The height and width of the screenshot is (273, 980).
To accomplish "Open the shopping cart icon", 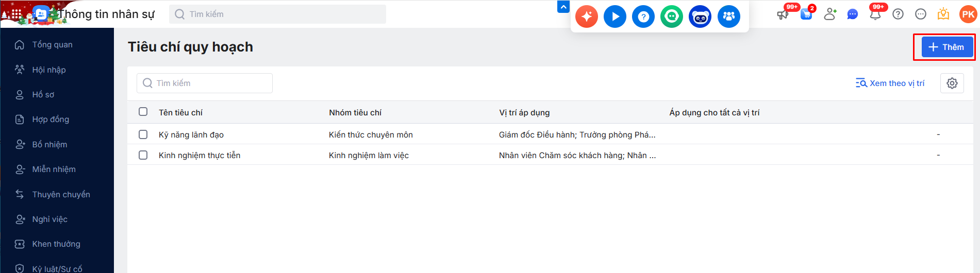I will (x=806, y=14).
